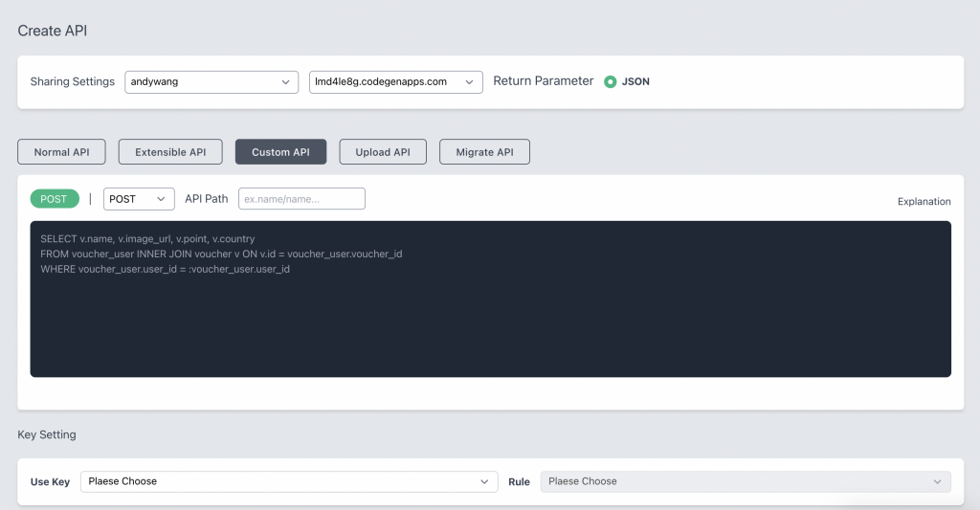Click the empty area of the SQL editor
The width and height of the screenshot is (980, 510).
tap(490, 330)
